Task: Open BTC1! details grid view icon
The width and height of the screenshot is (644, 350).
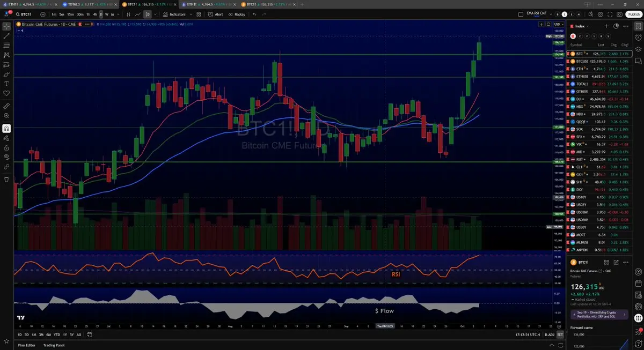Action: pyautogui.click(x=606, y=262)
